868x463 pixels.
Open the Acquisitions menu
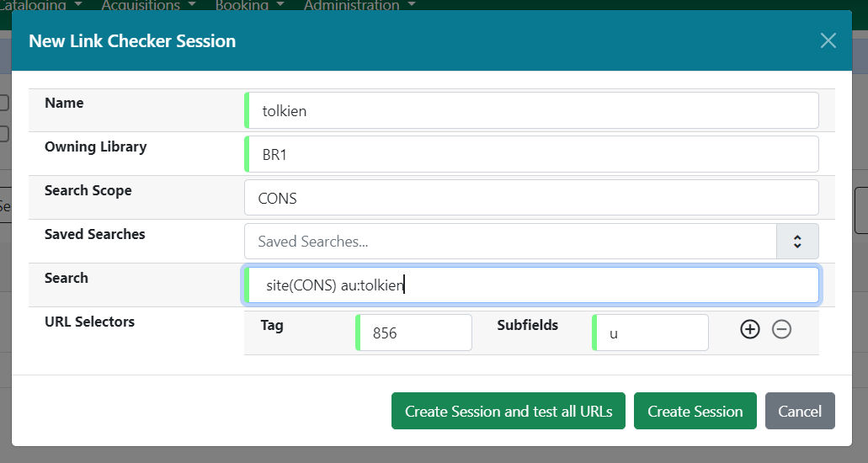[x=148, y=6]
